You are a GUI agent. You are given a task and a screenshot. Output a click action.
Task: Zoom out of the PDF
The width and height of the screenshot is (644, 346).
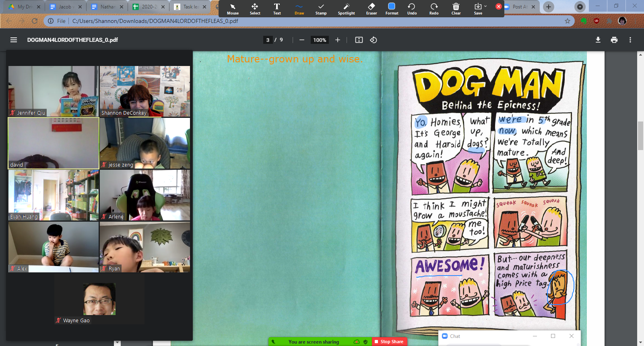(302, 40)
